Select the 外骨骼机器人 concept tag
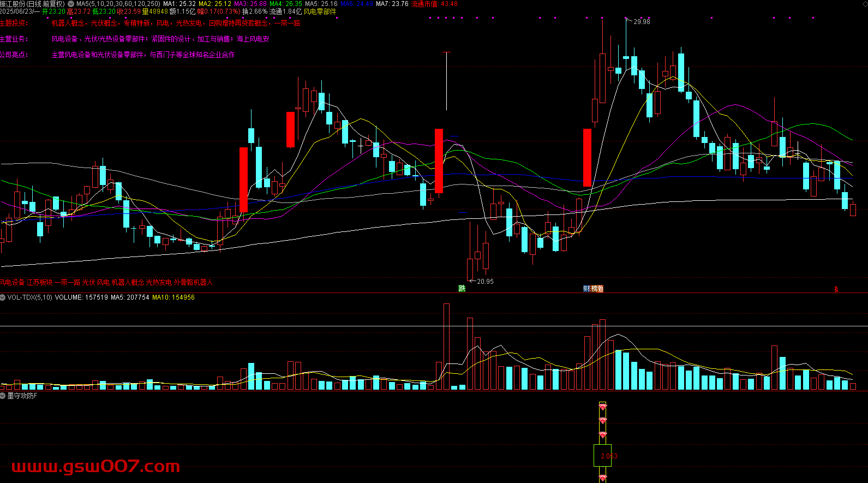868x483 pixels. pyautogui.click(x=193, y=282)
